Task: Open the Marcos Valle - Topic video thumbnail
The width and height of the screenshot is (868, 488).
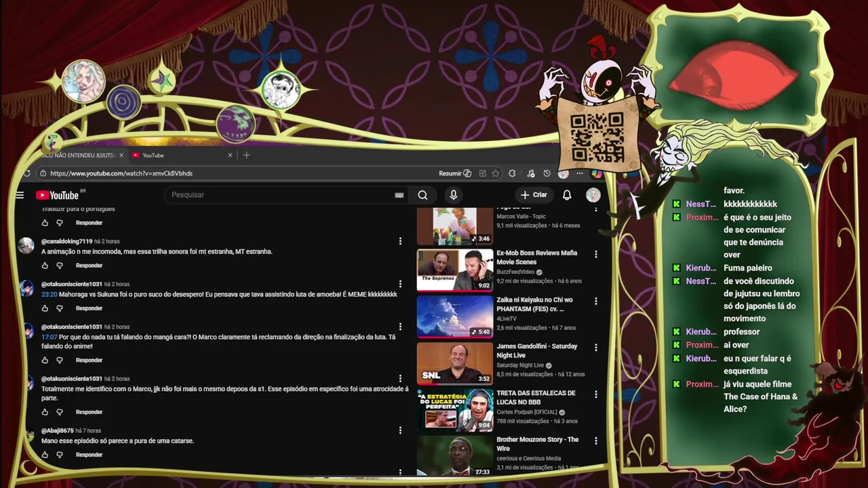Action: tap(454, 226)
